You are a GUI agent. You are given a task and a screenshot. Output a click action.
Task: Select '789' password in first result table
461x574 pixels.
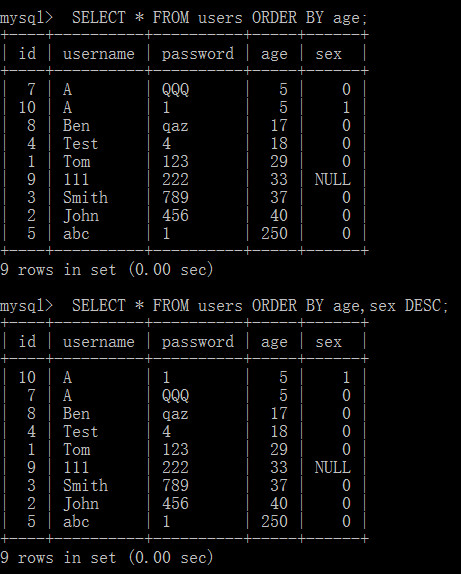point(175,197)
